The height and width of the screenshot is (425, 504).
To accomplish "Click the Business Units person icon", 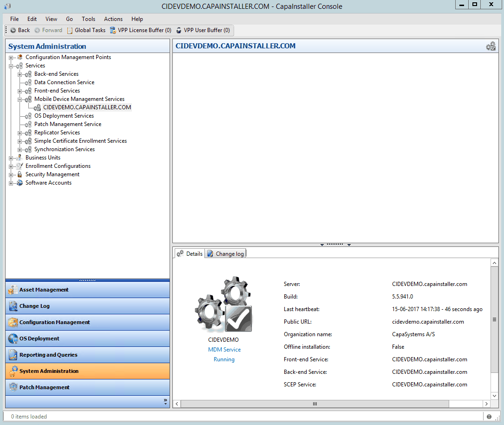I will coord(20,158).
